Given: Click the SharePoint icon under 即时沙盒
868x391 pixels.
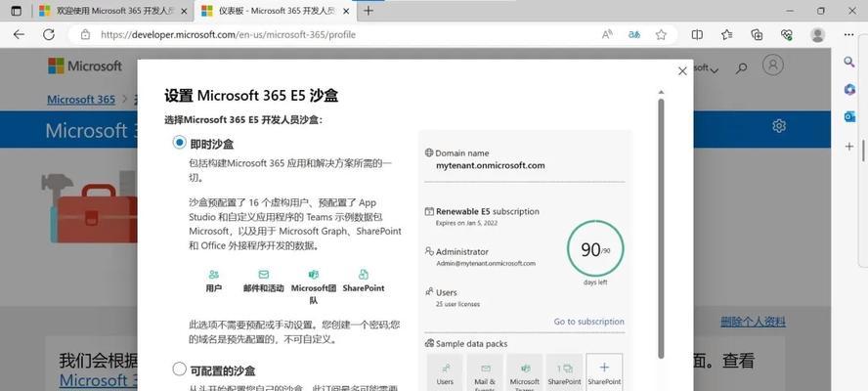Looking at the screenshot, I should point(364,275).
